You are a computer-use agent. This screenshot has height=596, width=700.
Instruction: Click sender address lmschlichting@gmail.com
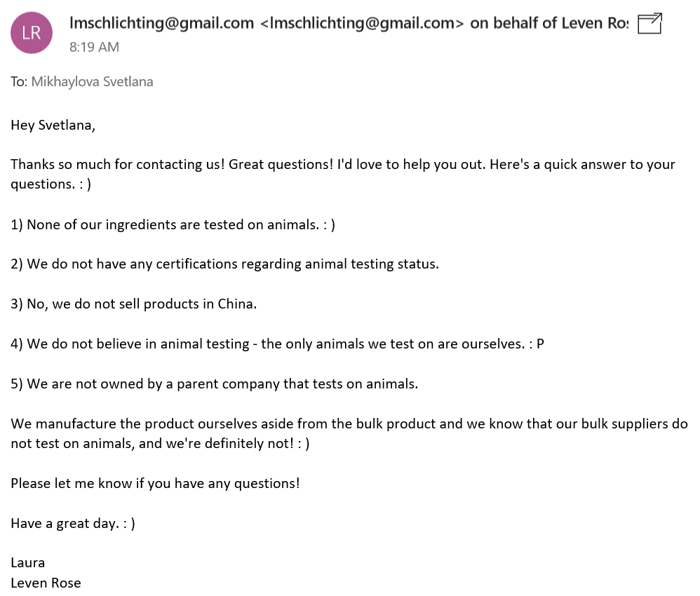tap(161, 22)
